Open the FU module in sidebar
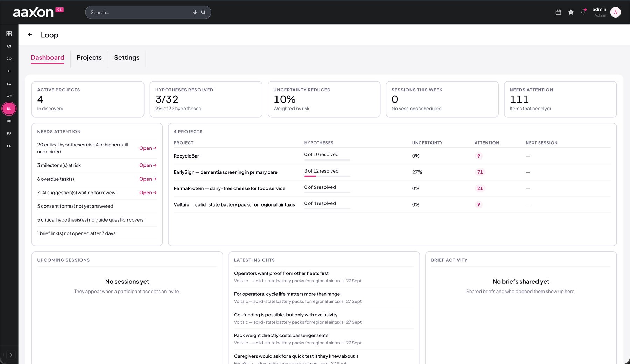 point(9,134)
